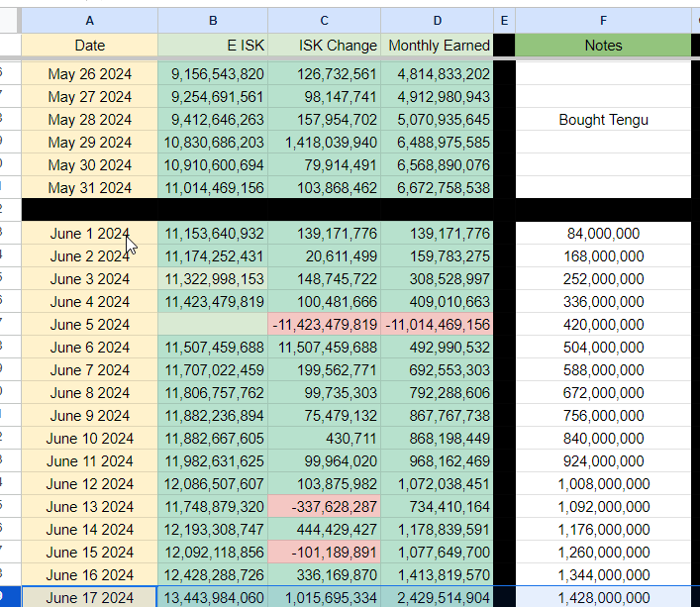700x607 pixels.
Task: Select the May 31 2024 date cell
Action: coord(89,188)
